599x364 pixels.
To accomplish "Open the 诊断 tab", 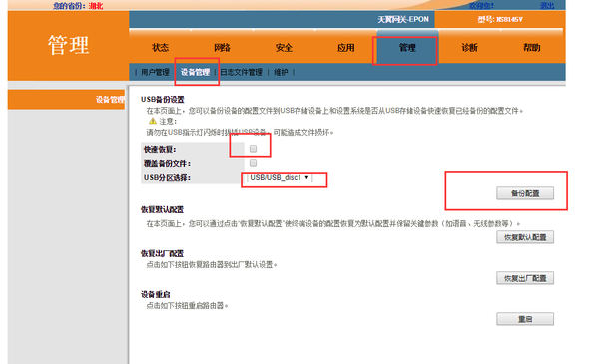I will coord(469,48).
